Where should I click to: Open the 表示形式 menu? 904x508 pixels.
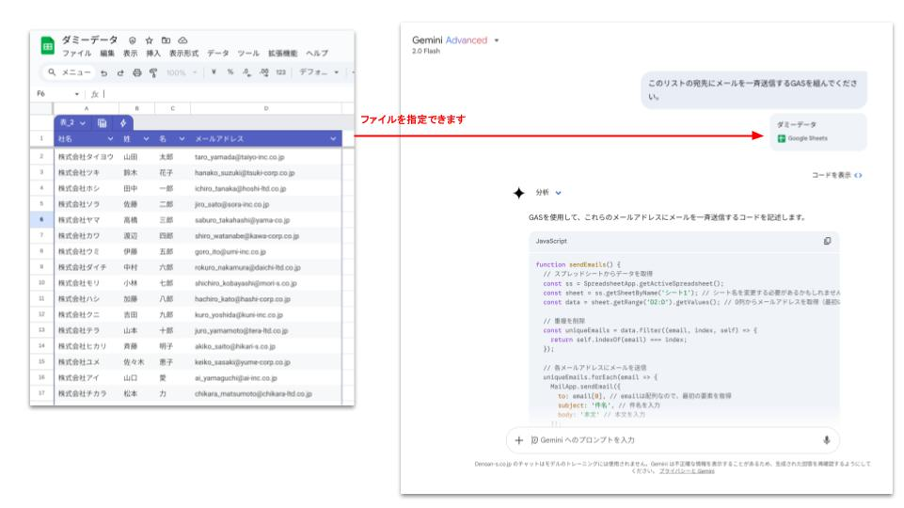tap(184, 54)
